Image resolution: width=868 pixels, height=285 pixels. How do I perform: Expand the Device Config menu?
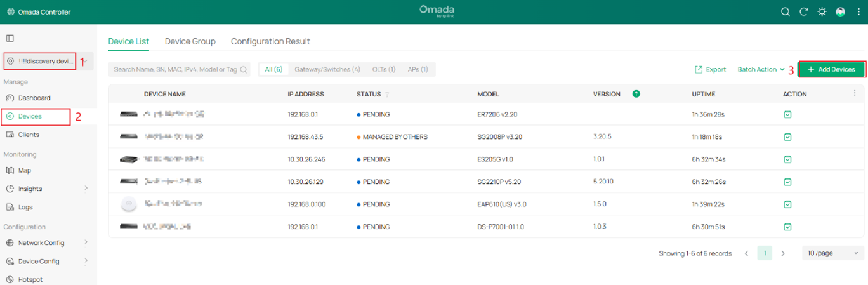(48, 261)
